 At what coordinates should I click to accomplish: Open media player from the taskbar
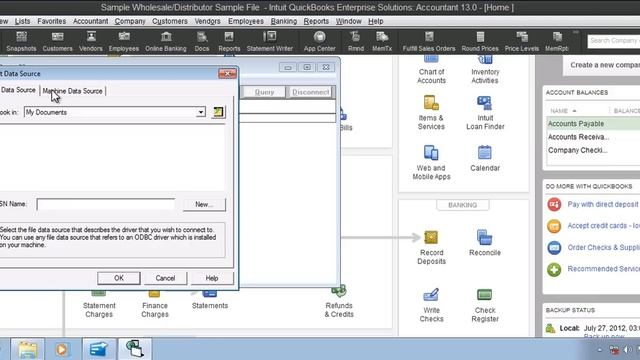pos(61,349)
